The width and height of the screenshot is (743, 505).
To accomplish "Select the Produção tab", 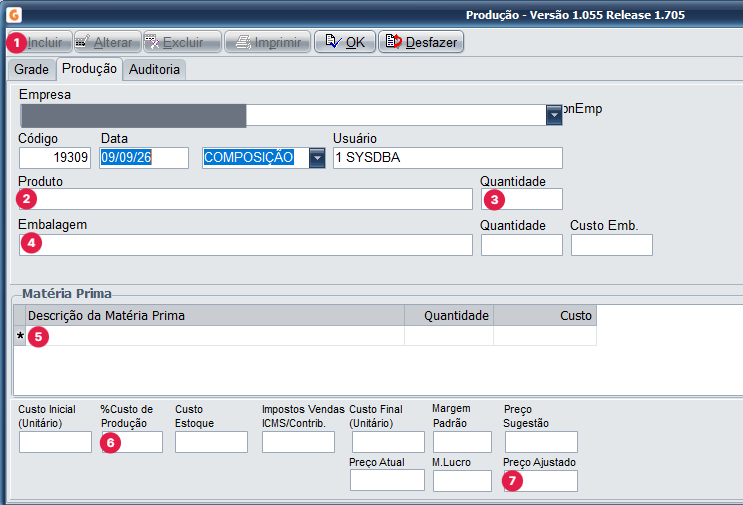I will point(89,69).
